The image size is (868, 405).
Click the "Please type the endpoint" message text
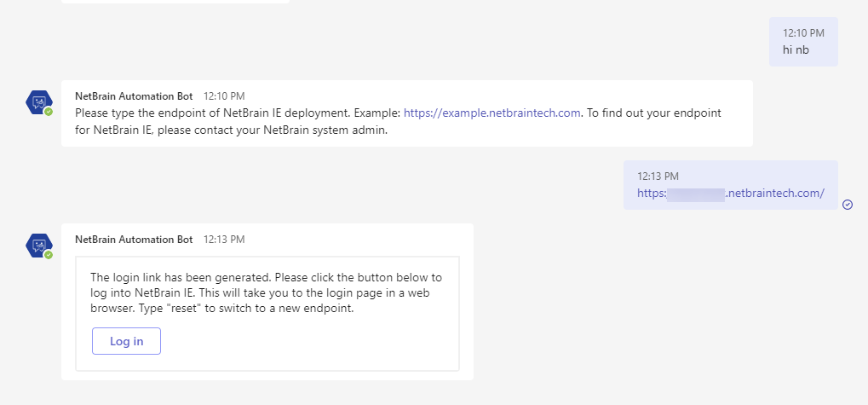239,113
